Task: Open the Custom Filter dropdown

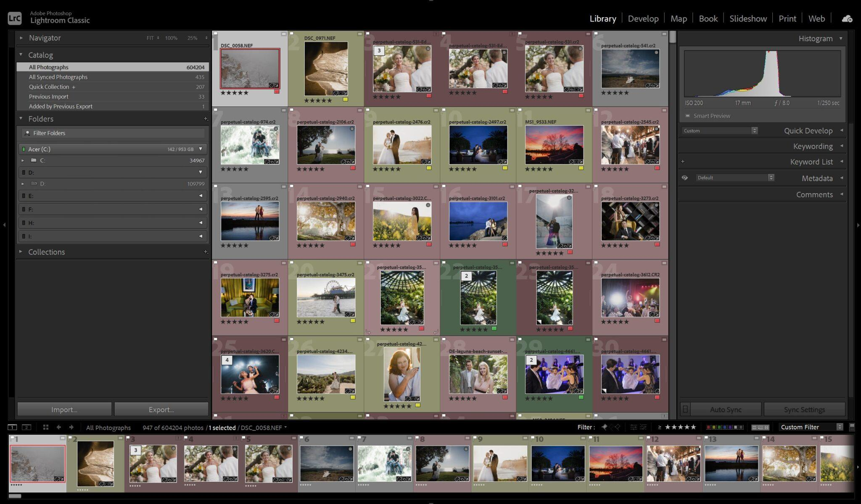Action: coord(811,427)
